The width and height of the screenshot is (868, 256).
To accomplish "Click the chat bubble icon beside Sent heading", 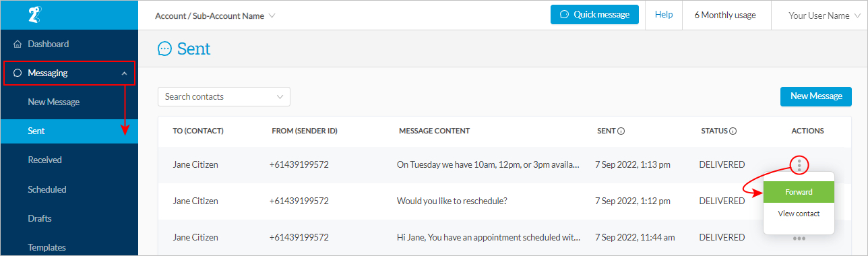I will 164,49.
